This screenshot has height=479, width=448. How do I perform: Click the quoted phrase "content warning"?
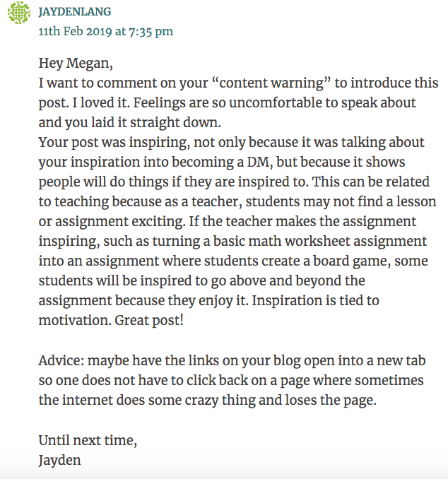point(271,83)
